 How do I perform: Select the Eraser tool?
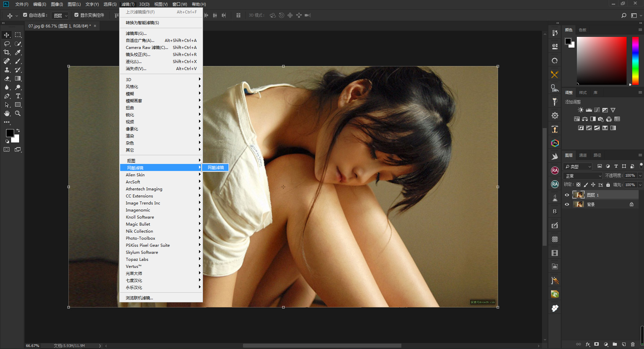[7, 78]
